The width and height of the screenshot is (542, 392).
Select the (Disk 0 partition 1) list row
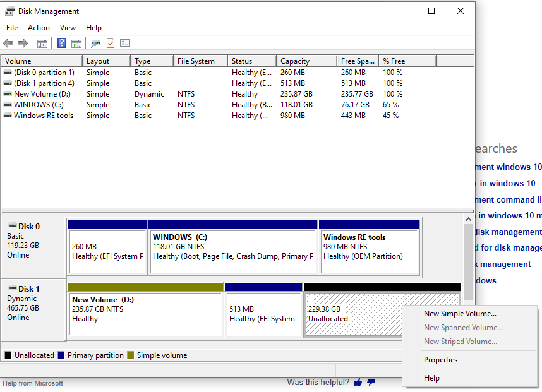pyautogui.click(x=237, y=73)
